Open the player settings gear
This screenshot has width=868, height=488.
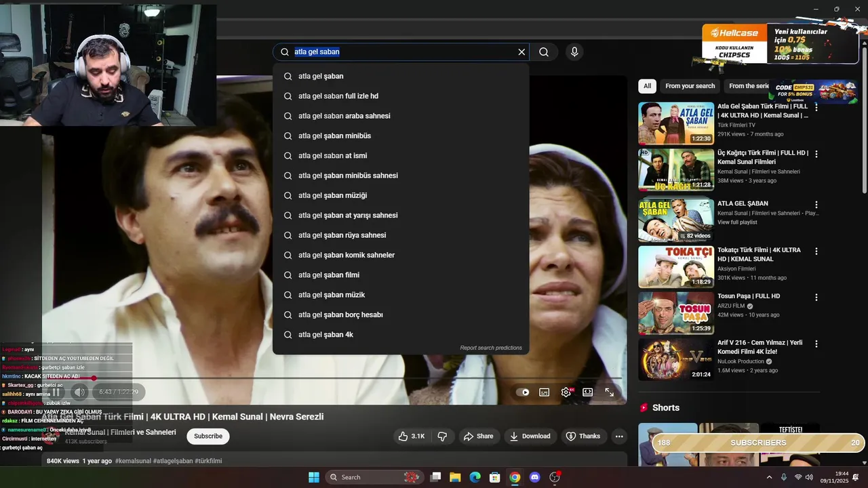coord(566,392)
